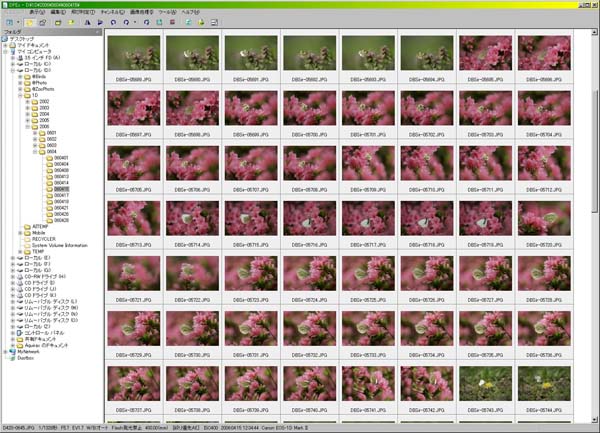Open the ヘルプ (Help) menu
Image resolution: width=600 pixels, height=433 pixels.
pos(191,12)
